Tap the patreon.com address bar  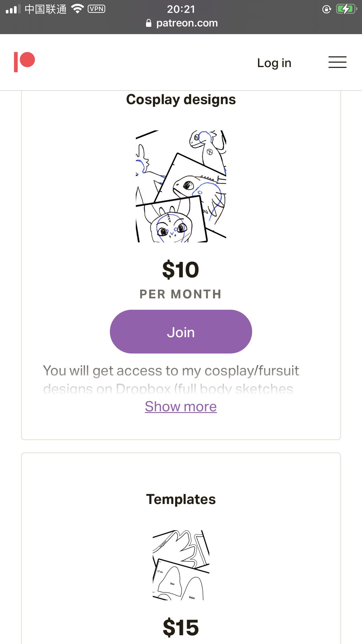tap(187, 23)
